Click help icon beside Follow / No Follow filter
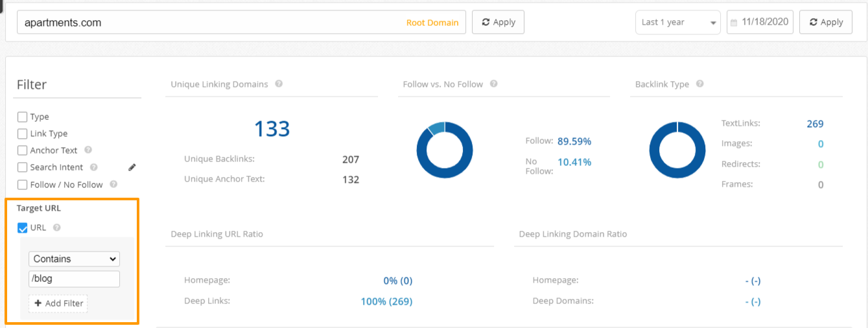 click(x=113, y=184)
